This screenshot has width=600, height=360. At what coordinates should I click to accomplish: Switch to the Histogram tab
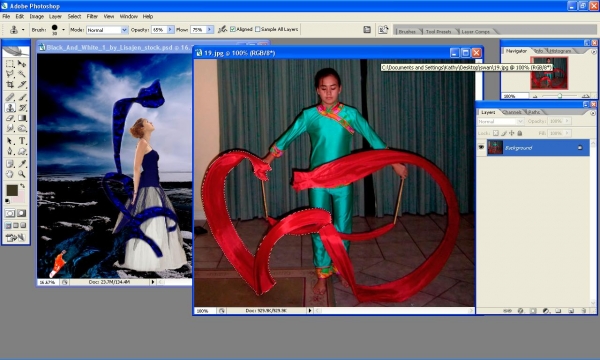(x=561, y=51)
